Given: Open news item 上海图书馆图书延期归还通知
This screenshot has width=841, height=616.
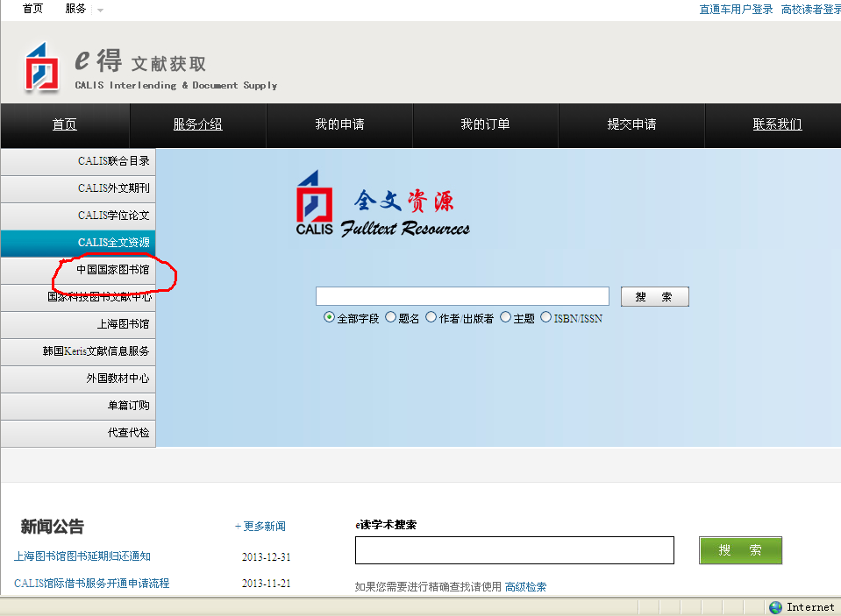Looking at the screenshot, I should [x=82, y=556].
